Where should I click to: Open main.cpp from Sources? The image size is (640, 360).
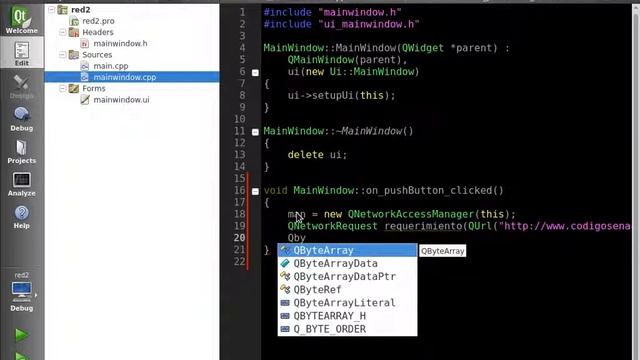click(x=111, y=66)
